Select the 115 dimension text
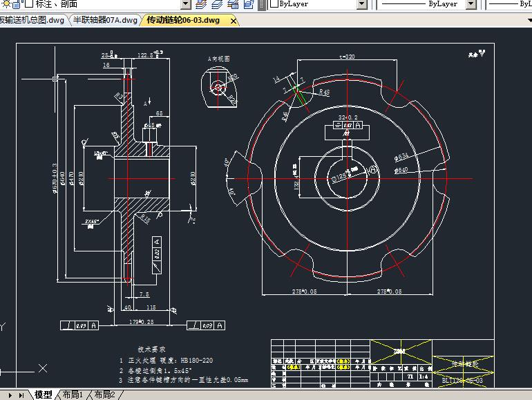Image resolution: width=532 pixels, height=400 pixels. click(151, 307)
